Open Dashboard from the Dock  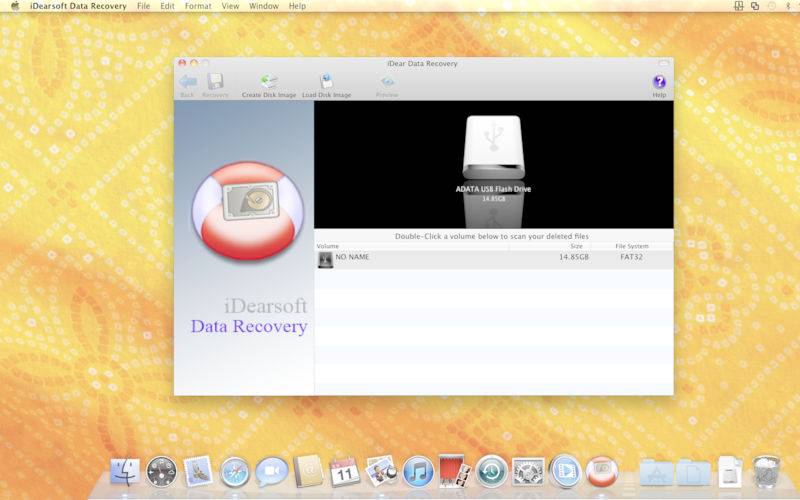click(162, 471)
